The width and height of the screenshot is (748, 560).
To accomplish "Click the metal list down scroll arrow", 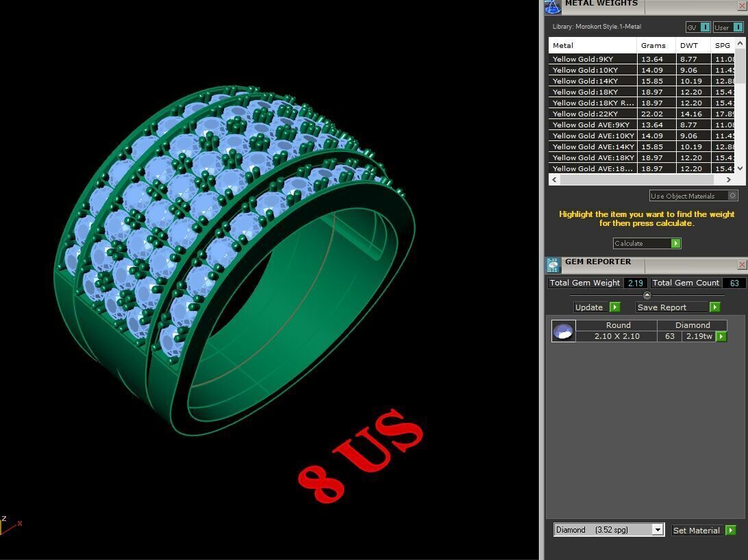I will coord(740,168).
